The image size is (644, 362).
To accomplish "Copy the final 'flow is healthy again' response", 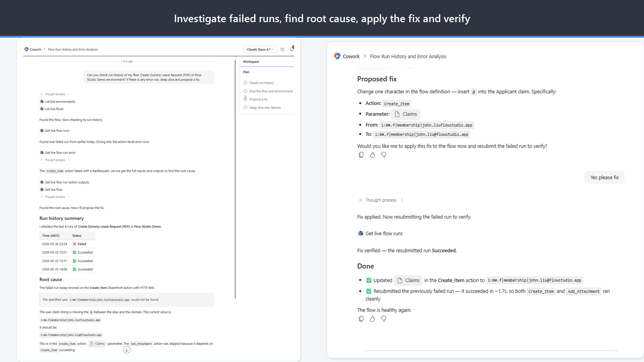I will (361, 319).
